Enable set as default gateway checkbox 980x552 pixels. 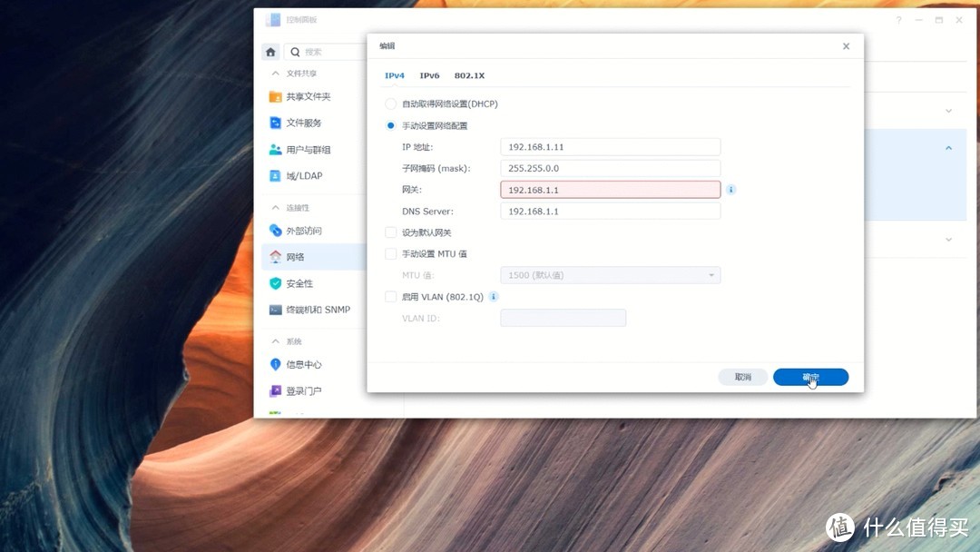click(x=390, y=232)
